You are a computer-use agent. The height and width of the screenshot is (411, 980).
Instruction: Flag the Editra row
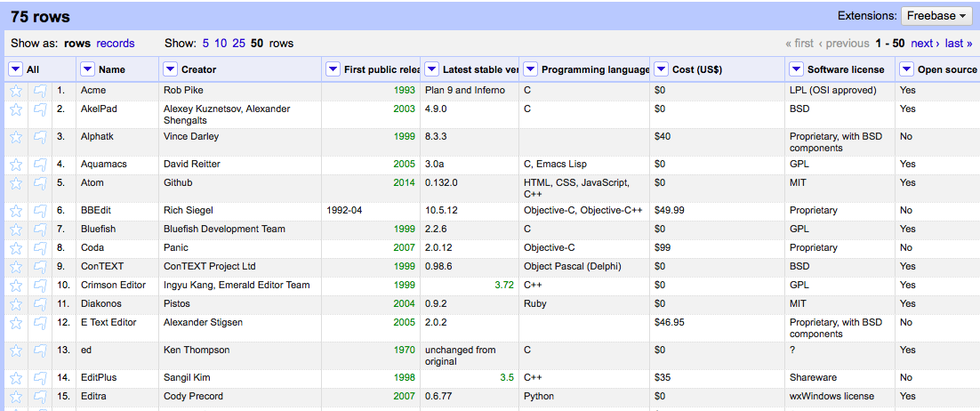(40, 397)
